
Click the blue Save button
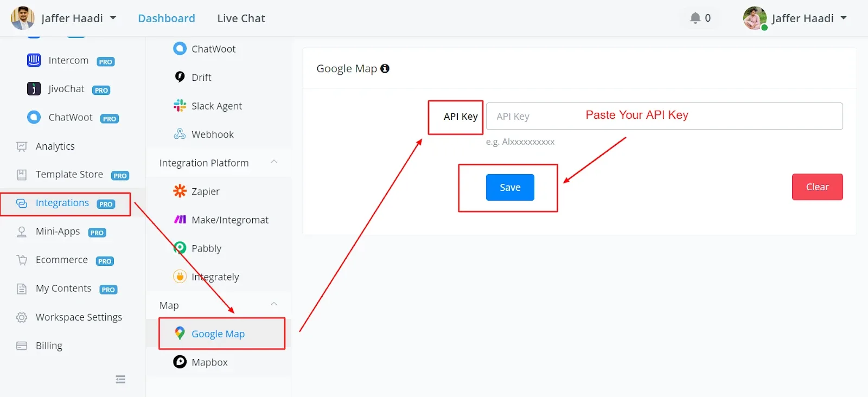point(510,187)
